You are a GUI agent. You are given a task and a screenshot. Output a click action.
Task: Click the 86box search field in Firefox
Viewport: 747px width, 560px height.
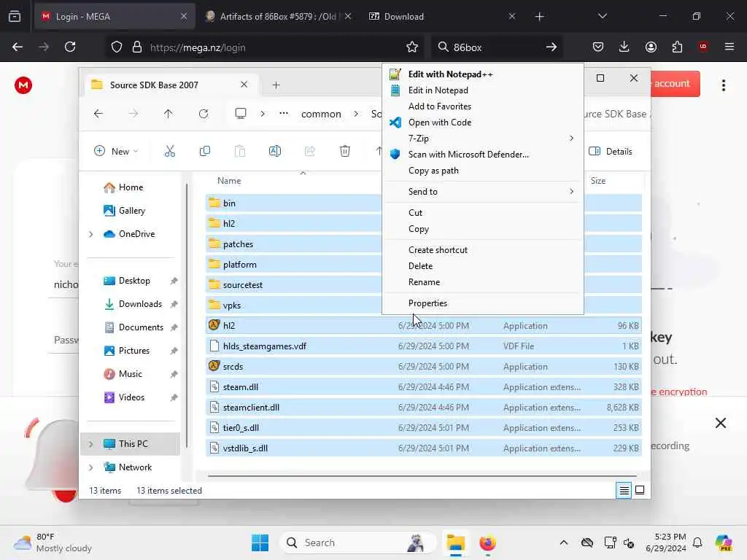(497, 47)
